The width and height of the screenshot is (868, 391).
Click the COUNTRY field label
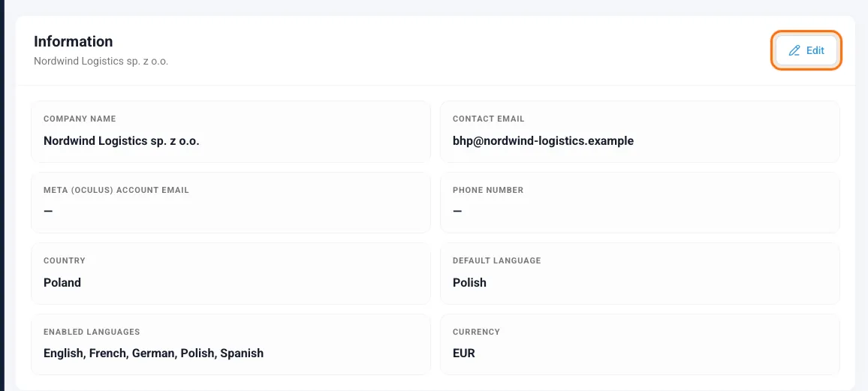tap(65, 260)
